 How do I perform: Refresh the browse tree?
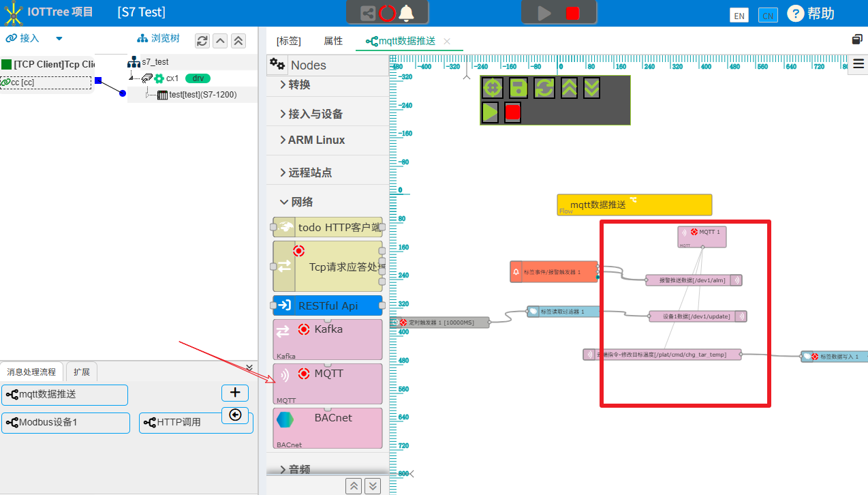[x=202, y=41]
